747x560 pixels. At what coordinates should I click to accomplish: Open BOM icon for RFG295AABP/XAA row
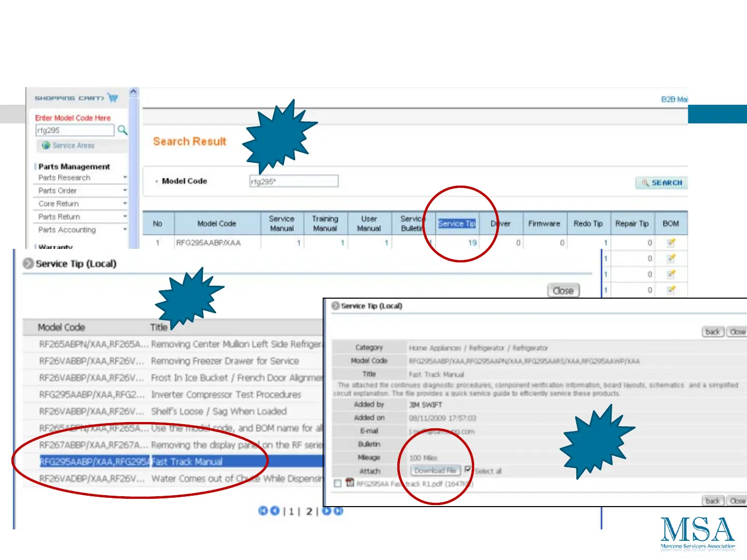click(671, 243)
